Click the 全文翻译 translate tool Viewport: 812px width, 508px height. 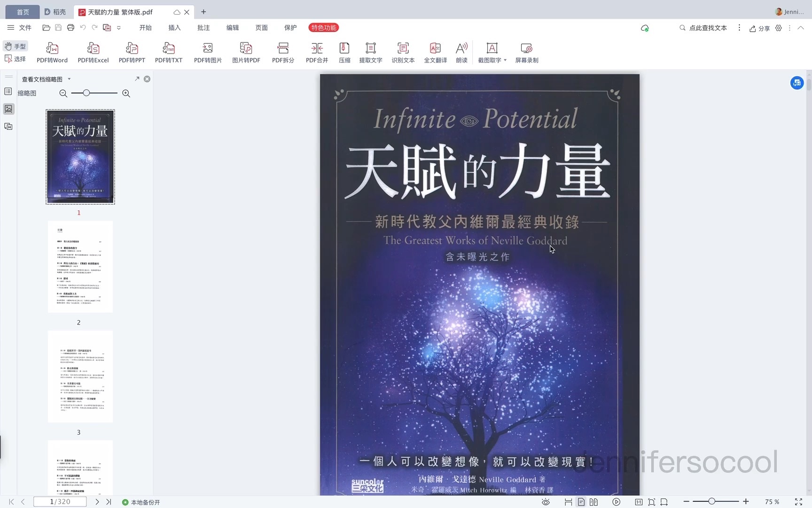click(x=436, y=53)
